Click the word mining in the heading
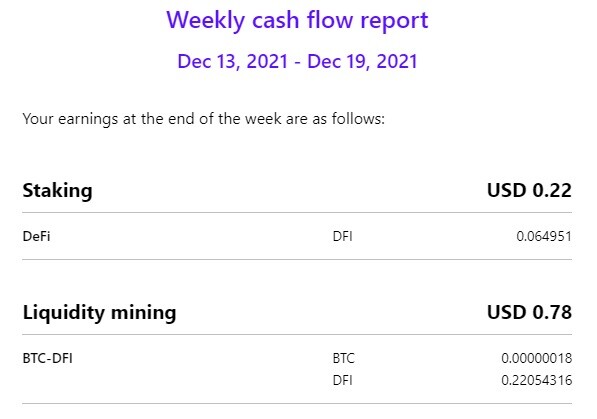Viewport: 597px width, 419px height. 144,313
